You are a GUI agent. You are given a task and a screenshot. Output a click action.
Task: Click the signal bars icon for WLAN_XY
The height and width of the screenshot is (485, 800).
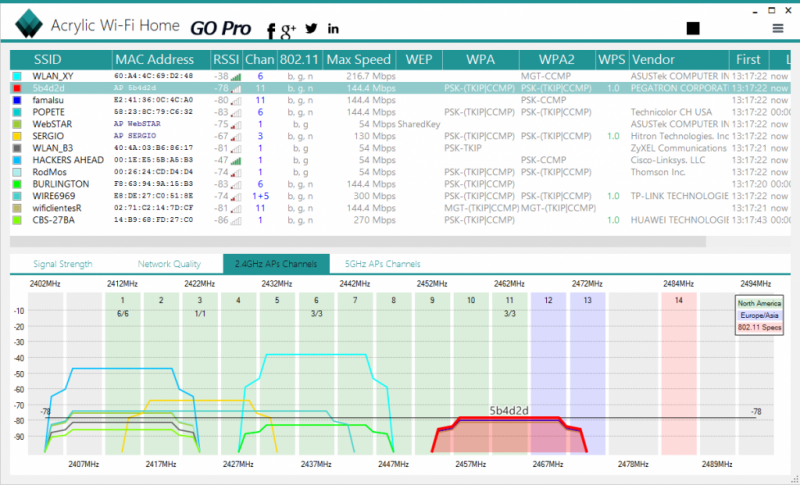pyautogui.click(x=235, y=77)
